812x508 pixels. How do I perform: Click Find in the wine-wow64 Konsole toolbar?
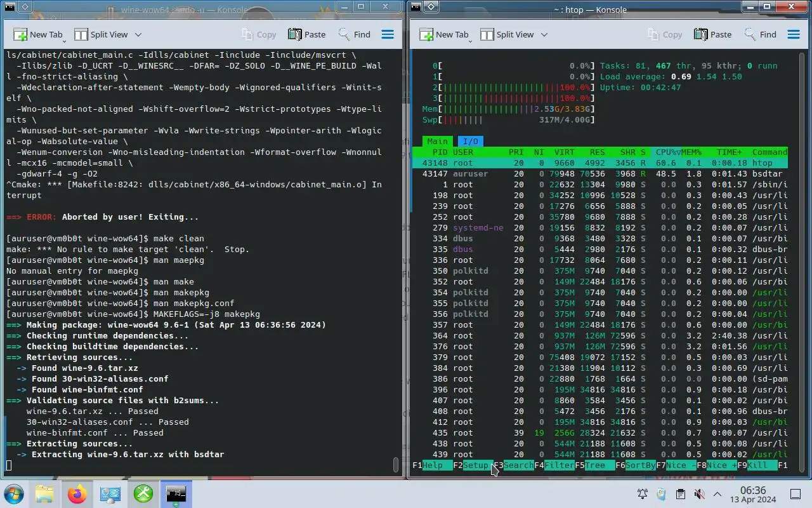click(355, 34)
